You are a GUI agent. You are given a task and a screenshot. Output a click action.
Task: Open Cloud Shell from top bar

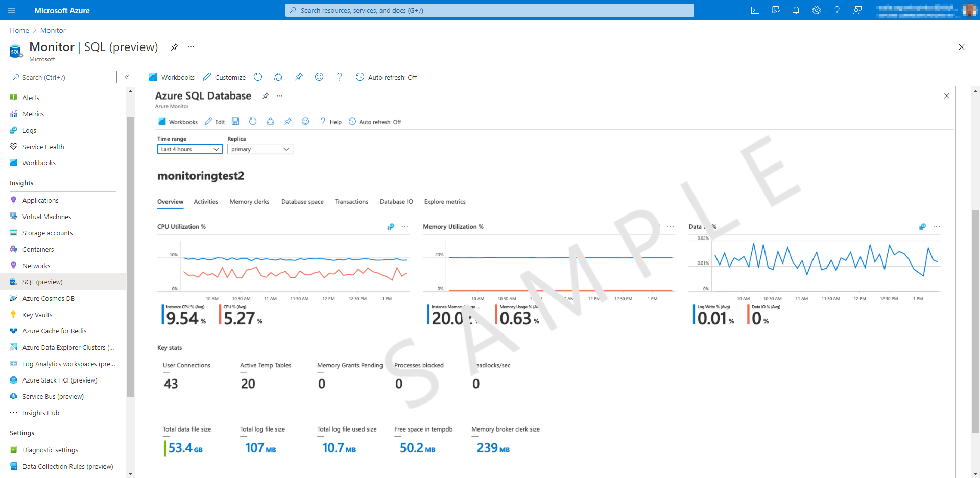point(755,10)
